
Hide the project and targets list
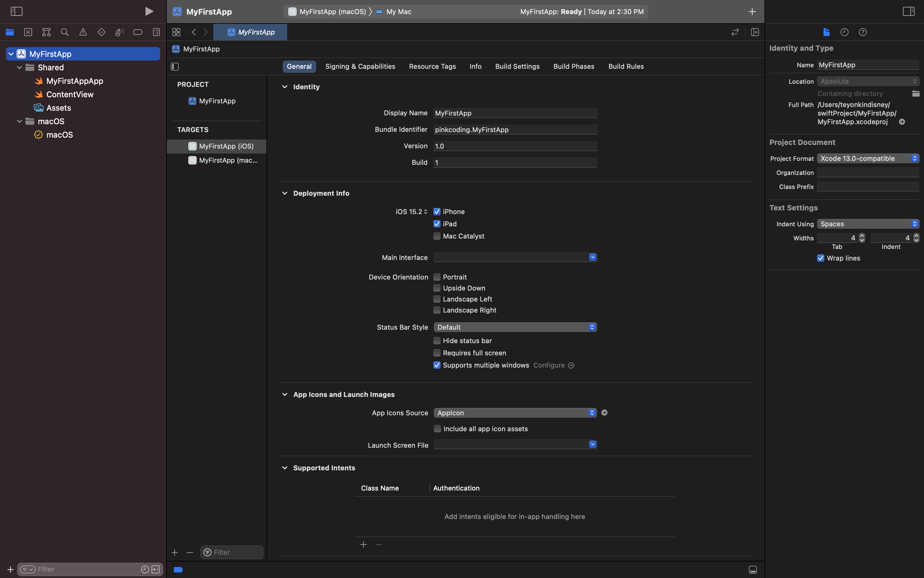coord(175,67)
